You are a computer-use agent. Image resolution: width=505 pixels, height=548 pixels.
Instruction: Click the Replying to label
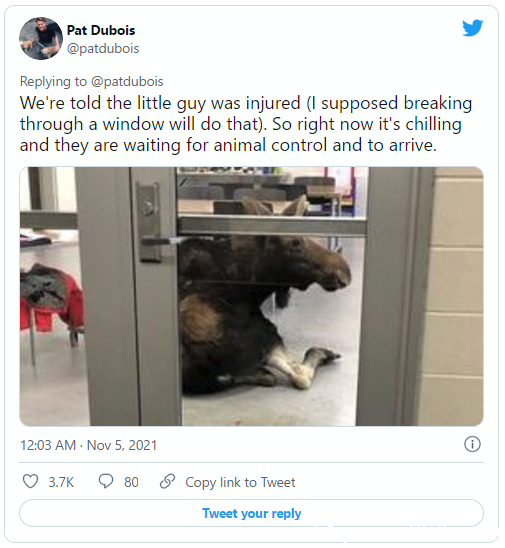tap(53, 81)
